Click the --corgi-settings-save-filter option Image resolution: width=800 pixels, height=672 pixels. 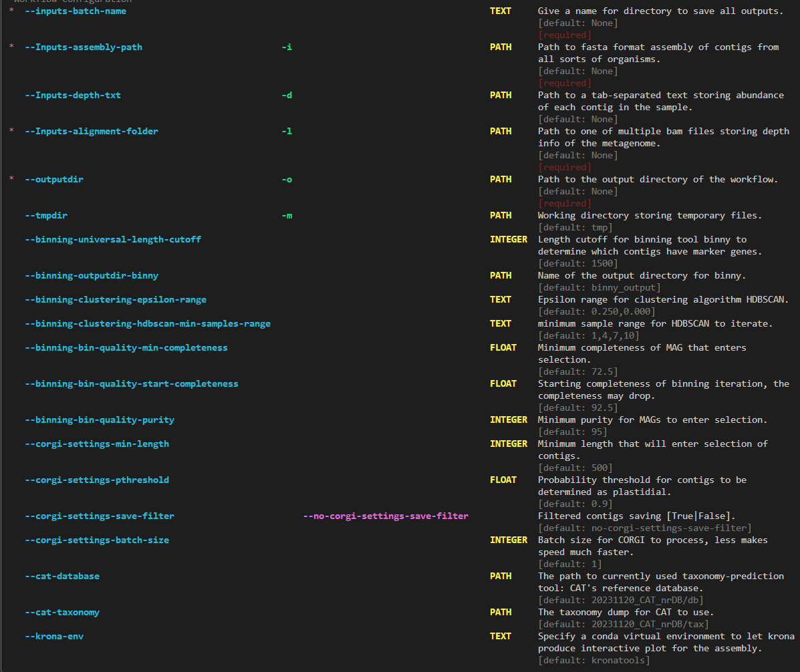[100, 516]
